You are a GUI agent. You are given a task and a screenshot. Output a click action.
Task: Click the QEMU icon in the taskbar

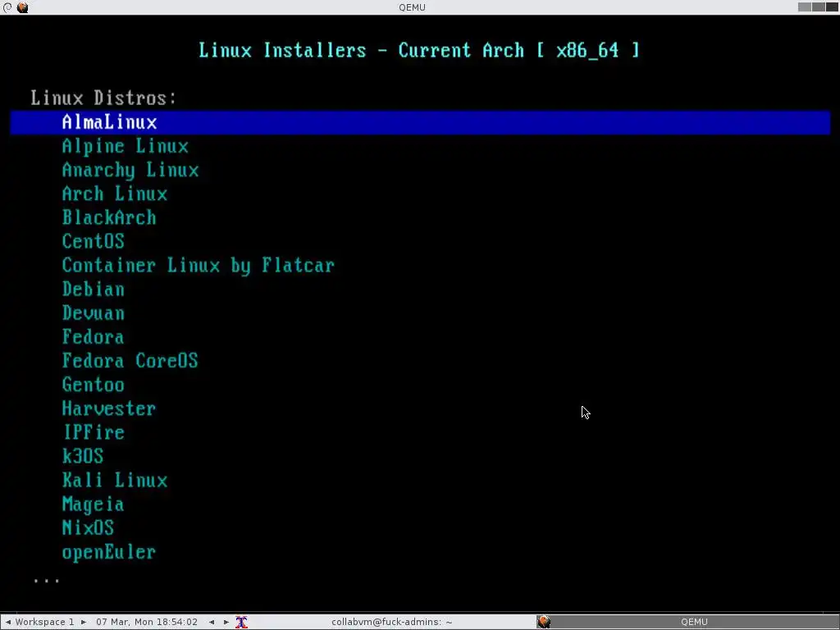[544, 622]
